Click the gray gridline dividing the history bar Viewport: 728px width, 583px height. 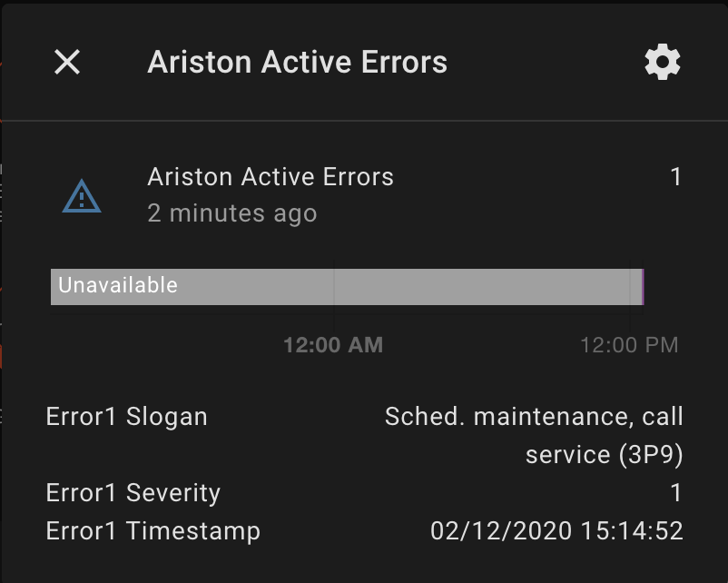tap(335, 285)
